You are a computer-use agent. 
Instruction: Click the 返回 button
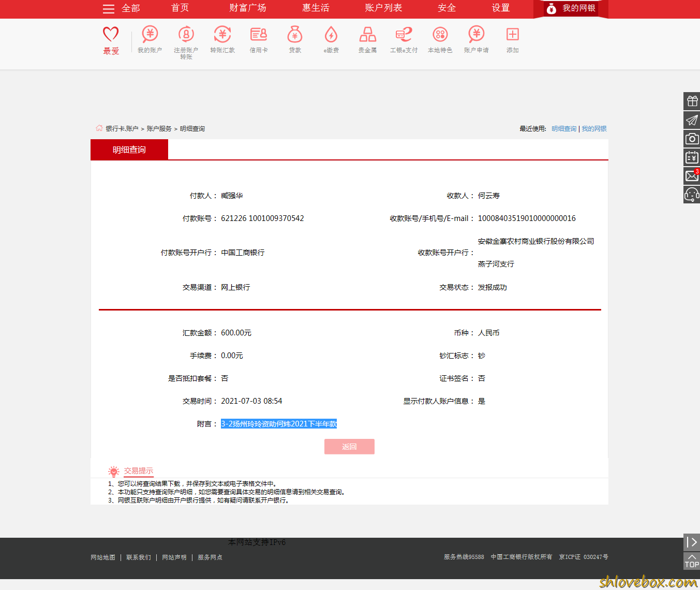pos(349,447)
